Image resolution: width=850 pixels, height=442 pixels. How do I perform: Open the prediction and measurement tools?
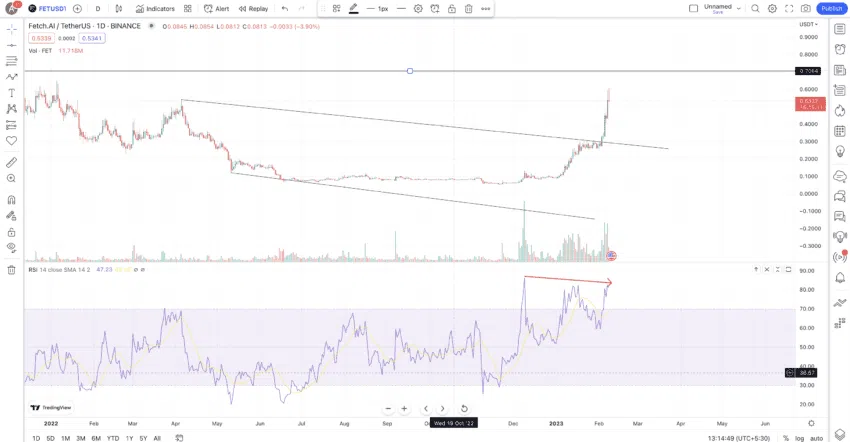11,125
